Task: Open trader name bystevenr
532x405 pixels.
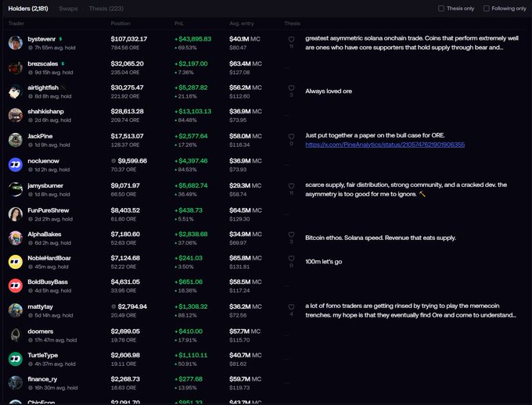Action: pos(41,39)
